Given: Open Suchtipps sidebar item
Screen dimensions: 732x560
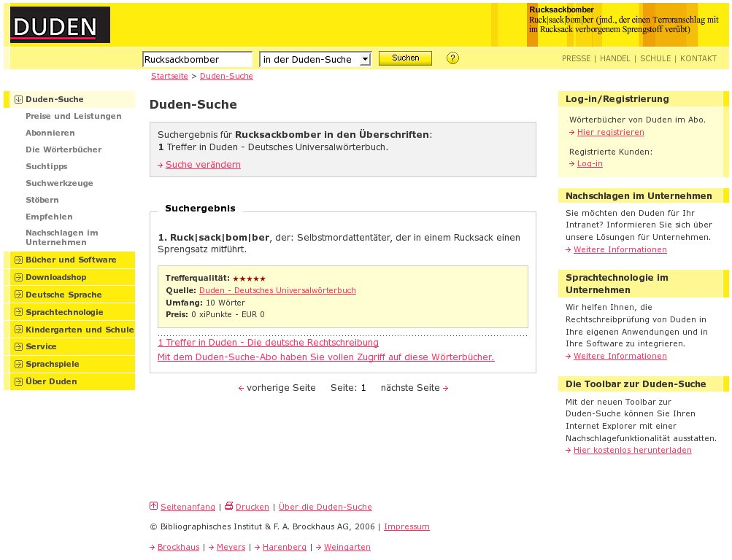Looking at the screenshot, I should (46, 166).
